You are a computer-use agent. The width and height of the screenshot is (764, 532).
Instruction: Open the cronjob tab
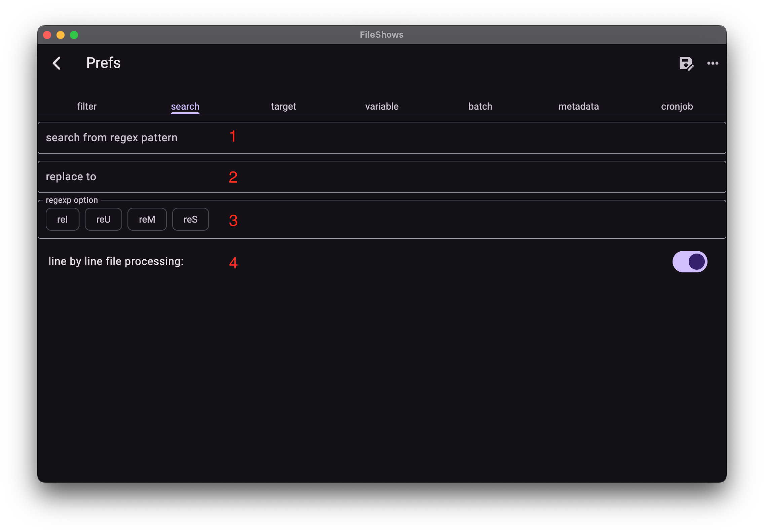coord(677,106)
